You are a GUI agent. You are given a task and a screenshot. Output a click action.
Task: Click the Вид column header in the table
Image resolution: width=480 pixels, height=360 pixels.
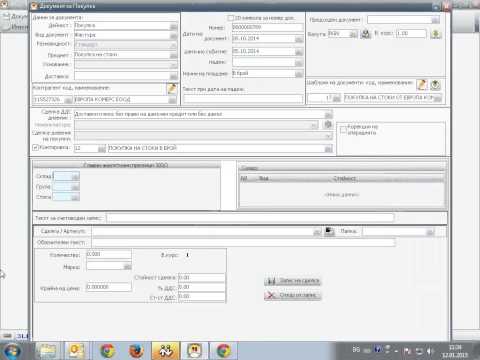coord(264,179)
